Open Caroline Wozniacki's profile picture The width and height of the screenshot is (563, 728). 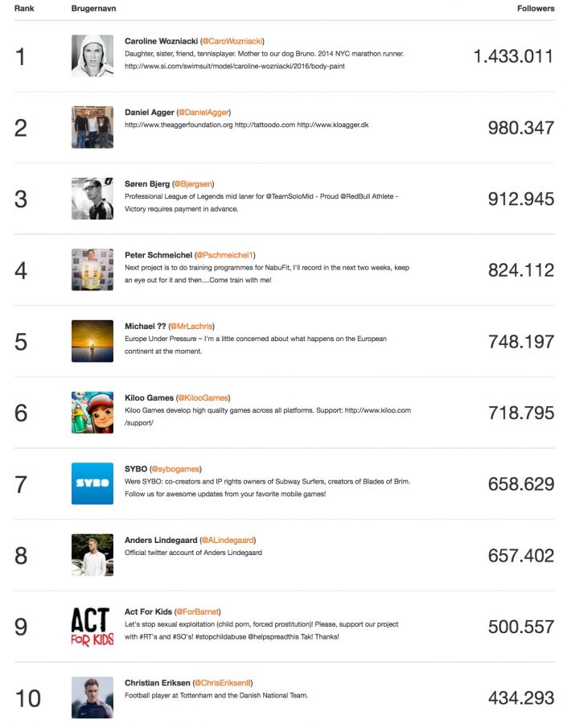92,56
